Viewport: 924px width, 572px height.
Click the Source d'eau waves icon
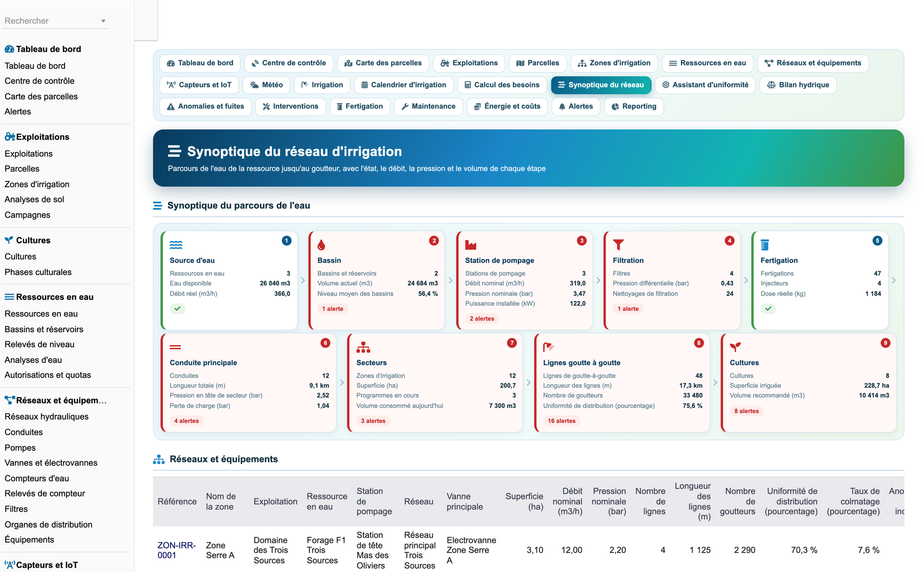[x=176, y=245]
